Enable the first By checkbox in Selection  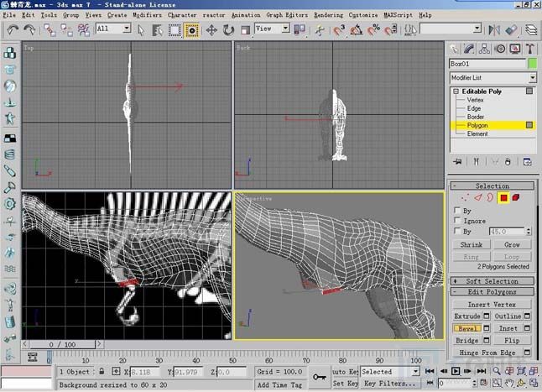(x=457, y=210)
